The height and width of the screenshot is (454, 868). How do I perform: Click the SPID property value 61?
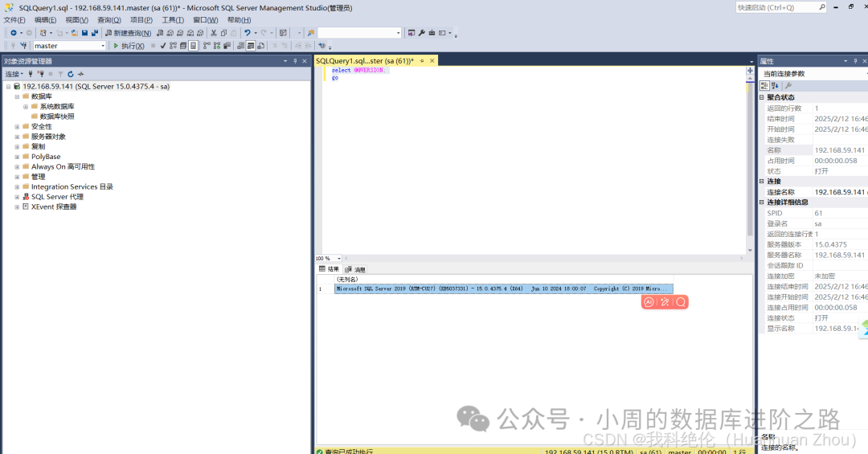tap(818, 213)
